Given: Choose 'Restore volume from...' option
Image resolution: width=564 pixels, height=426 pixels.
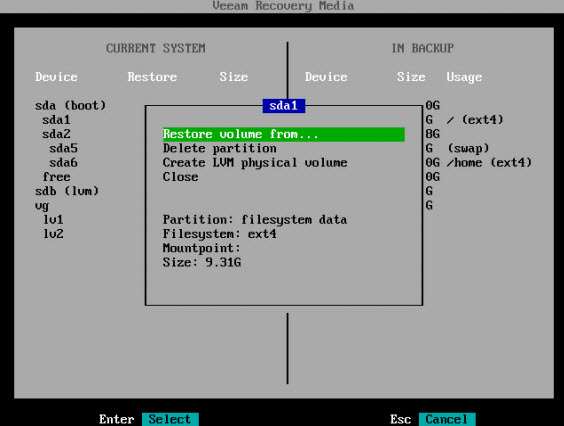Looking at the screenshot, I should [283, 134].
